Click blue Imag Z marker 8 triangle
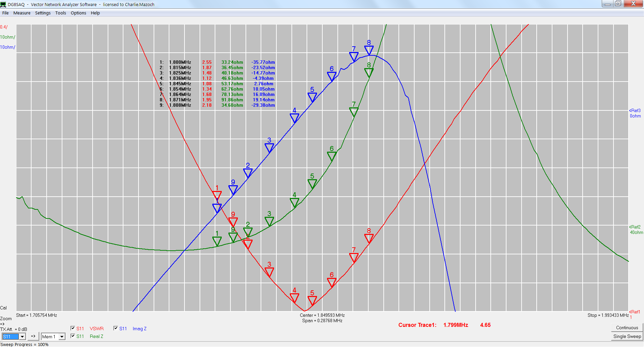 (x=369, y=50)
